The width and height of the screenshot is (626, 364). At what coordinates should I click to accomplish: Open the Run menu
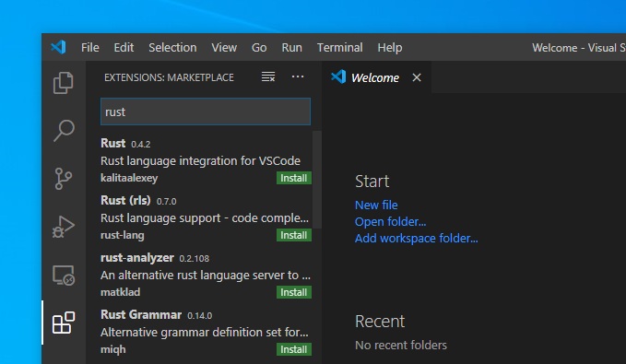pyautogui.click(x=292, y=48)
